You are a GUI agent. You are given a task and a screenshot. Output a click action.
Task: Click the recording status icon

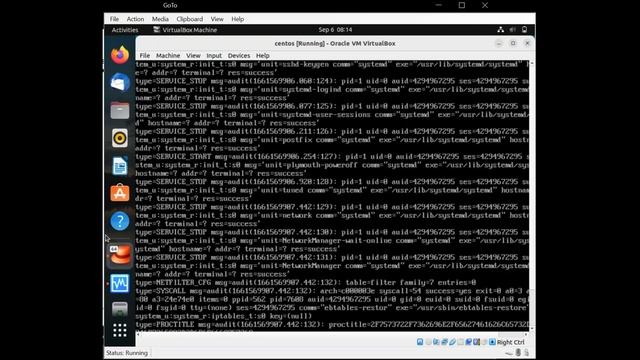pyautogui.click(x=476, y=342)
